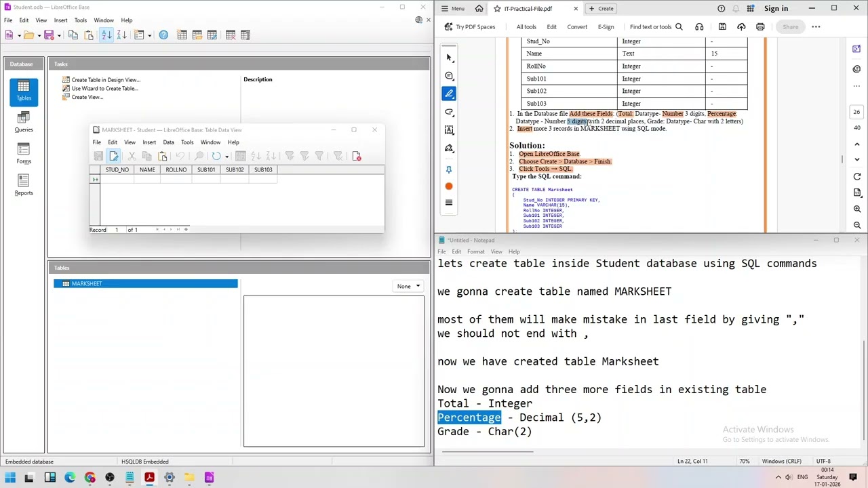Click the read aloud headphones icon in Acrobat

pos(699,27)
